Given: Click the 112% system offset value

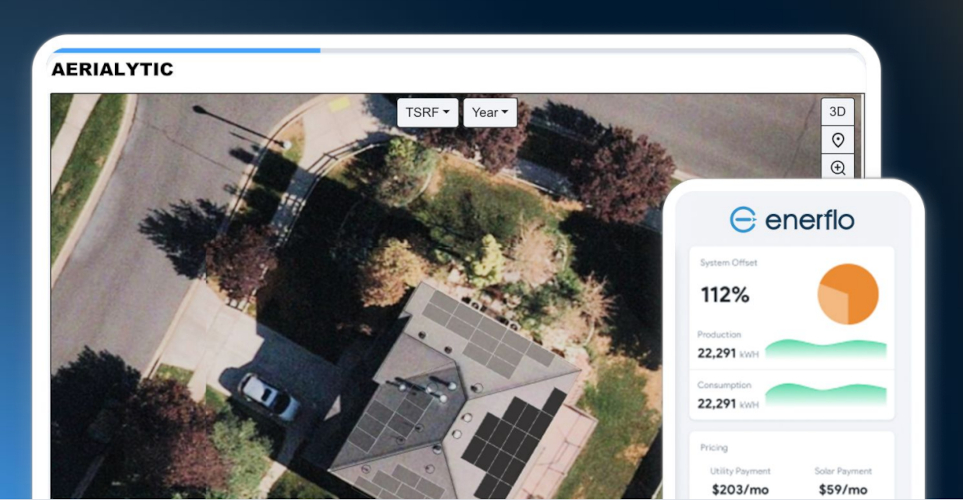Looking at the screenshot, I should (725, 295).
